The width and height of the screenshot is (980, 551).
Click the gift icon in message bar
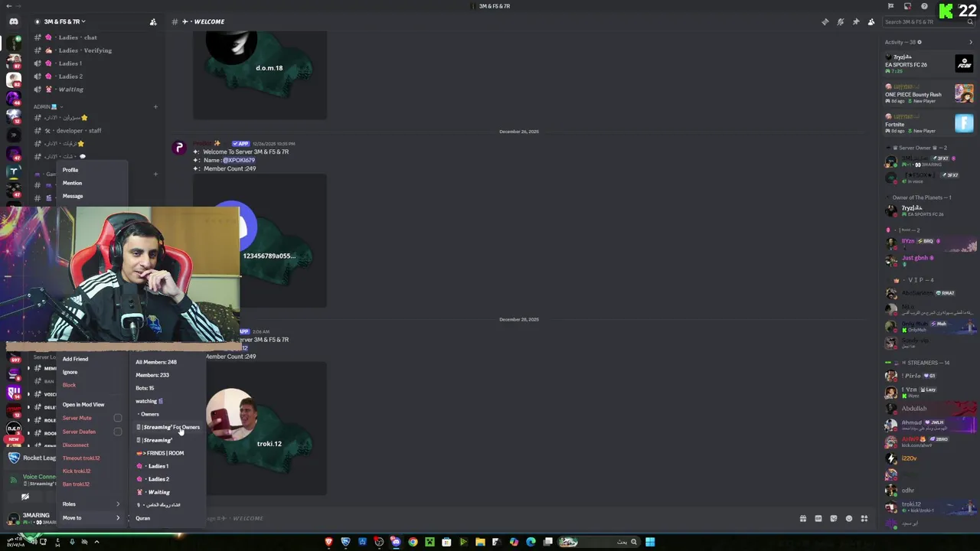pyautogui.click(x=802, y=518)
